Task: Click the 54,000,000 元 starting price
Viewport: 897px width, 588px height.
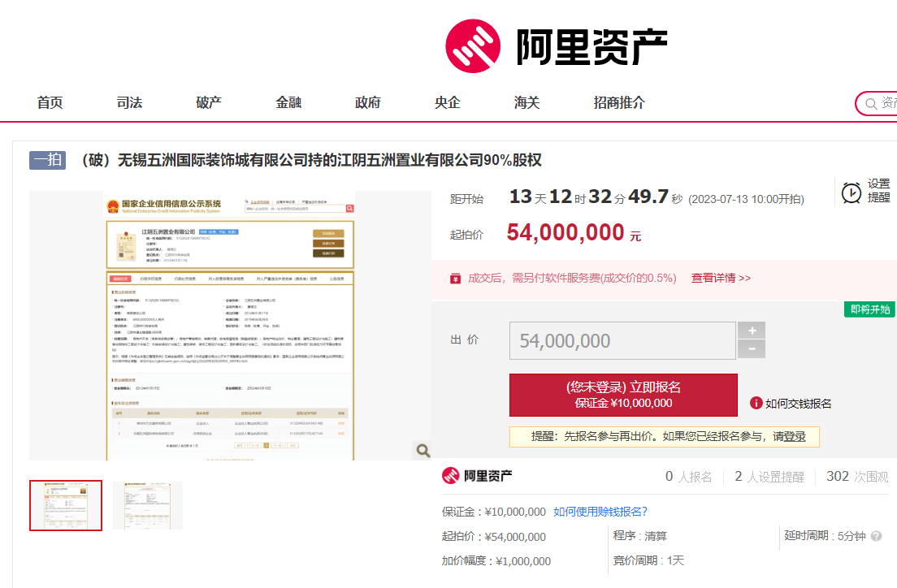Action: coord(574,233)
